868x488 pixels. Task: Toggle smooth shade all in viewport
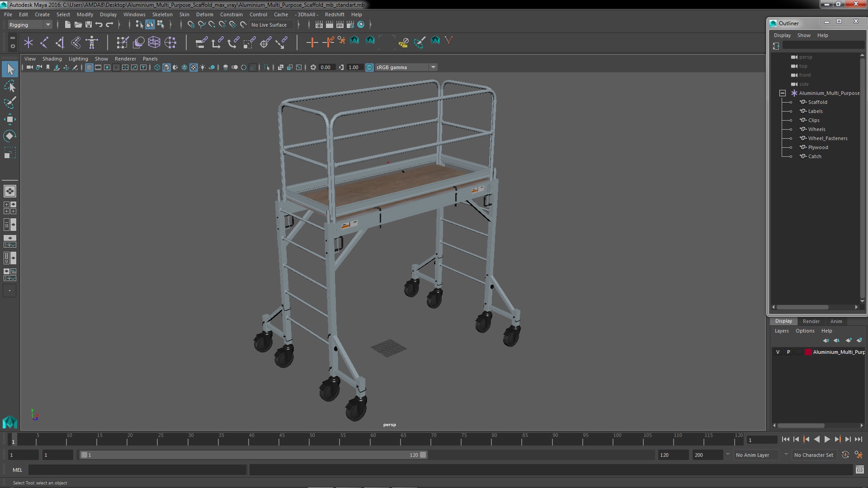[x=166, y=67]
